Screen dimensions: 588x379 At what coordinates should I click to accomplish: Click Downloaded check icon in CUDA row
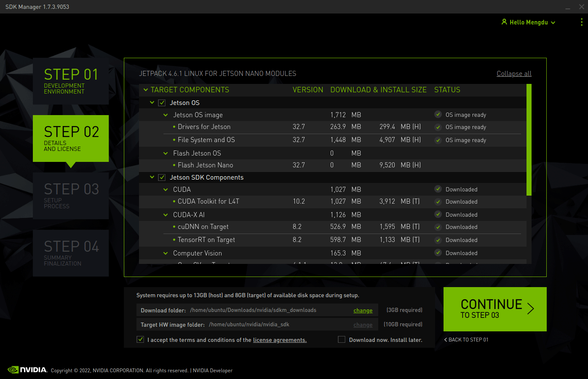pyautogui.click(x=438, y=189)
